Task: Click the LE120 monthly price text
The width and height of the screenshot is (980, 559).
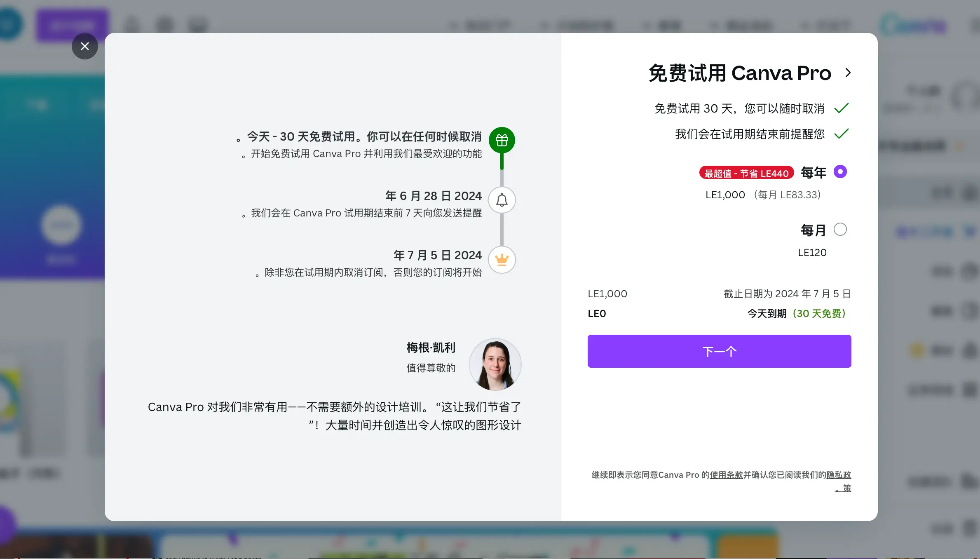Action: tap(812, 253)
